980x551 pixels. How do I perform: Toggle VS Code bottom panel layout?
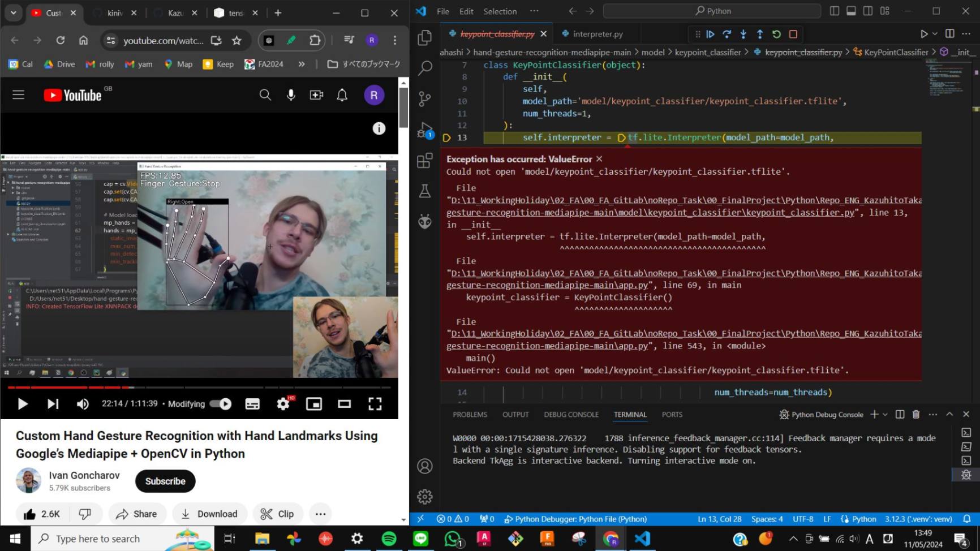pos(851,11)
